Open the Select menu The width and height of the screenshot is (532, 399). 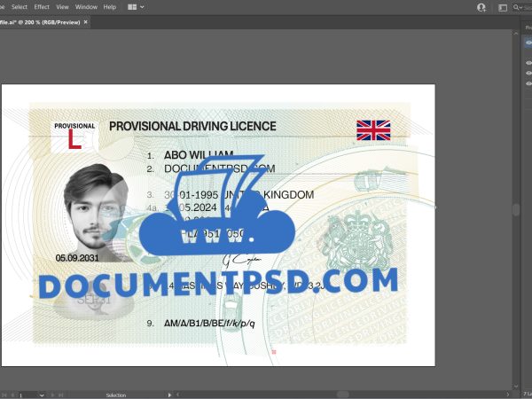[x=19, y=7]
